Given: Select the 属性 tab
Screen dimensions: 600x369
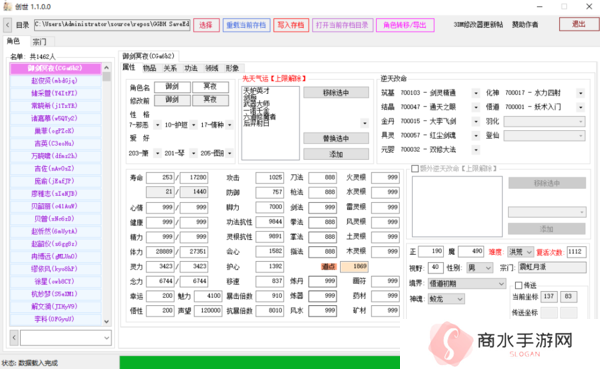Looking at the screenshot, I should coord(129,67).
